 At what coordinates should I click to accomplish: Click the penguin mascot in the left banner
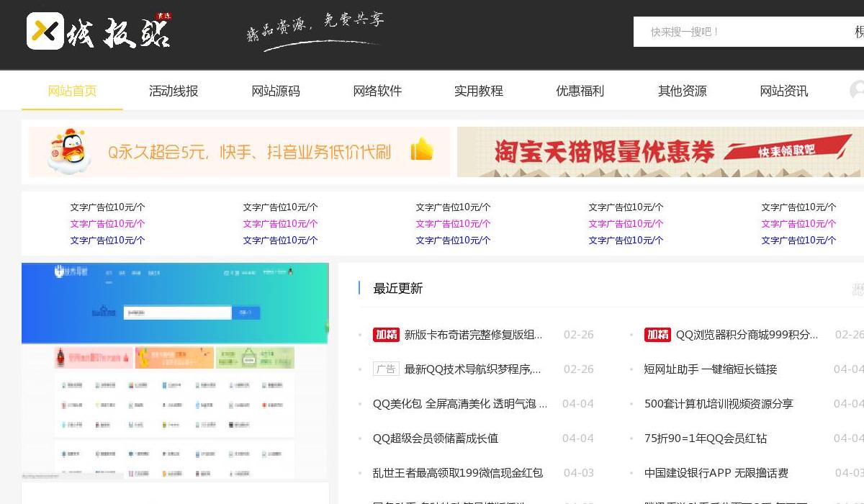pos(69,150)
